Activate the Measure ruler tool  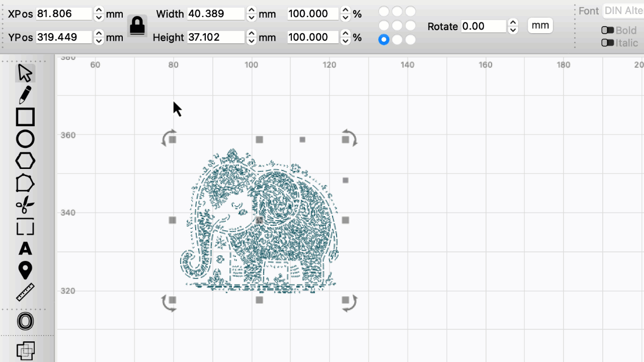[25, 292]
